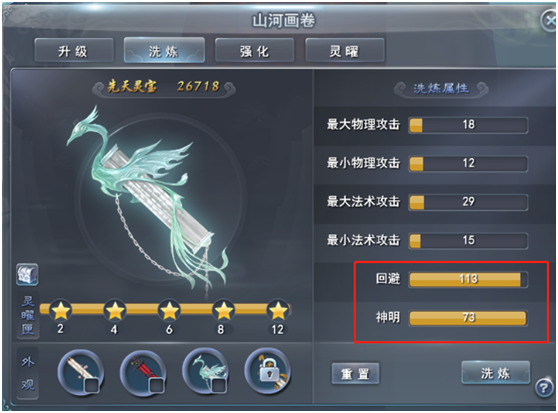Tick the checkbox on phoenix scroll appearance
The height and width of the screenshot is (413, 558).
coord(218,385)
